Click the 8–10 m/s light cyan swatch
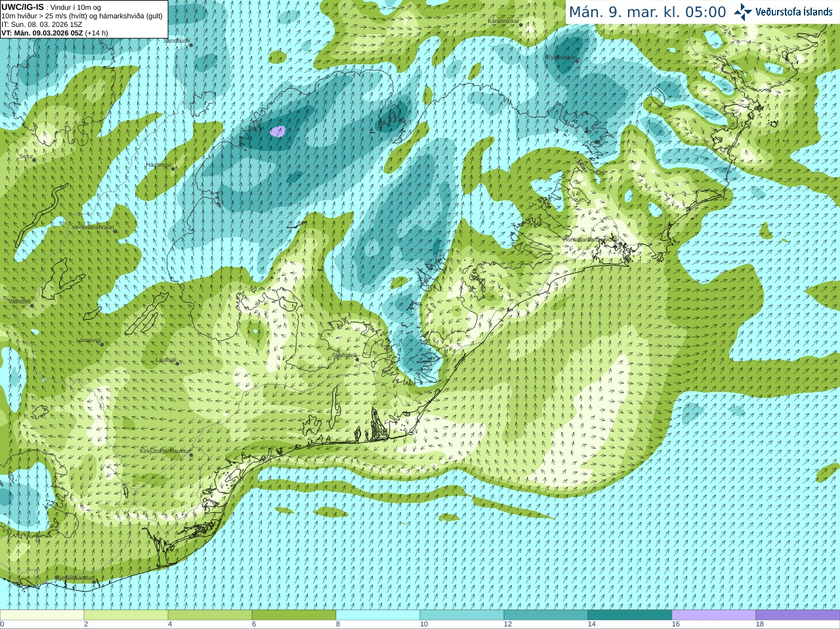840x629 pixels. (378, 615)
